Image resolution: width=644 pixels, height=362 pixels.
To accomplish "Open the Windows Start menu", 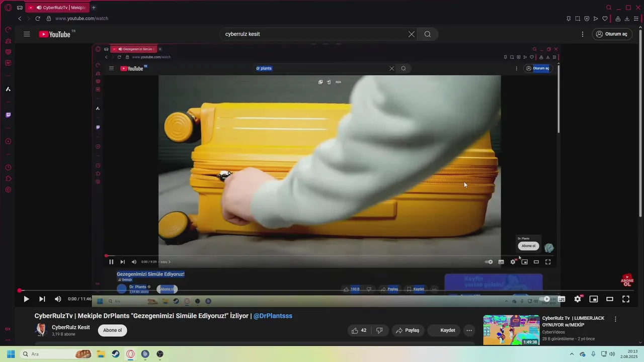I will tap(11, 354).
